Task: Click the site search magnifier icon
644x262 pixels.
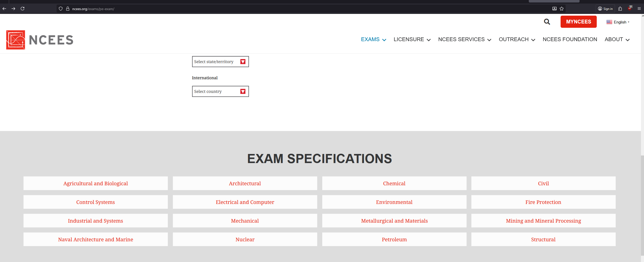Action: tap(547, 22)
